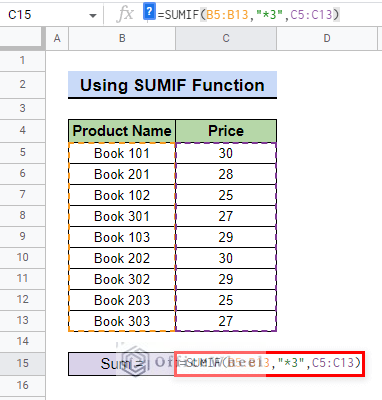Select row 10 header
This screenshot has width=382, height=400.
pyautogui.click(x=22, y=257)
